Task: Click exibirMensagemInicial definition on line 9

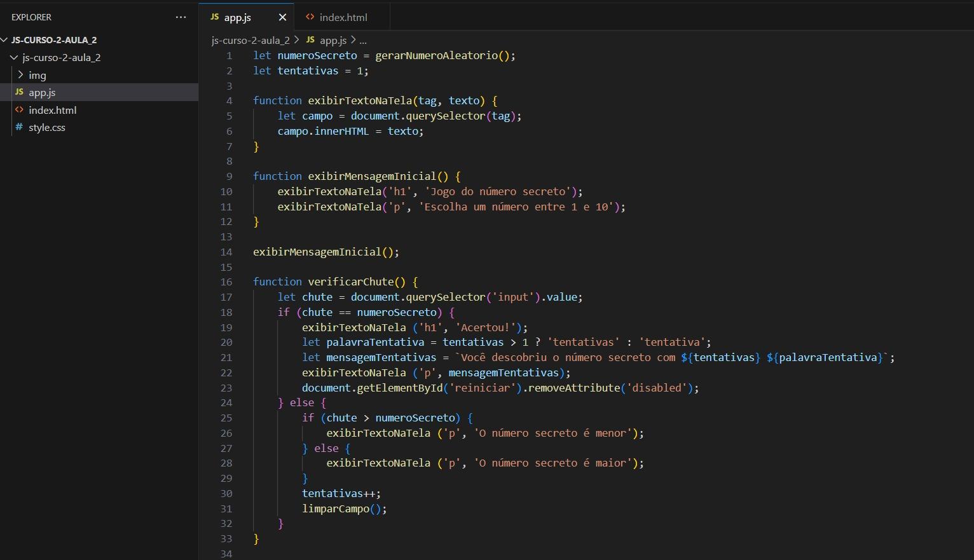Action: [372, 176]
